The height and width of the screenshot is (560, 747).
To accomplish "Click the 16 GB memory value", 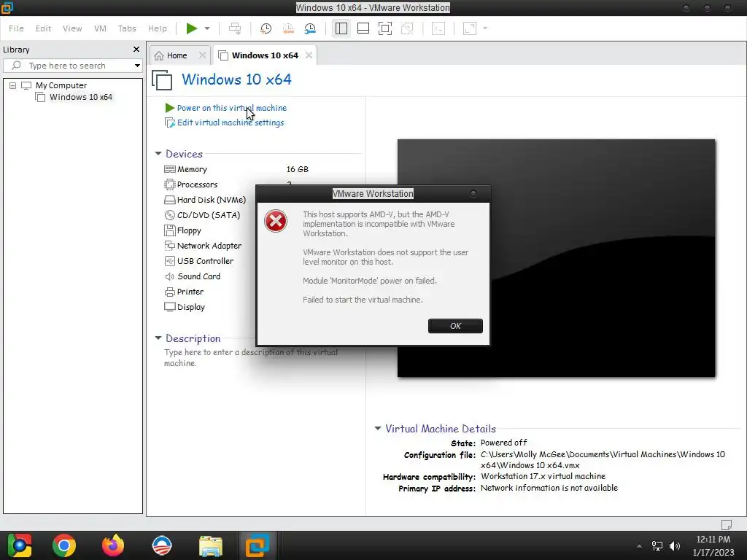I will (x=298, y=169).
